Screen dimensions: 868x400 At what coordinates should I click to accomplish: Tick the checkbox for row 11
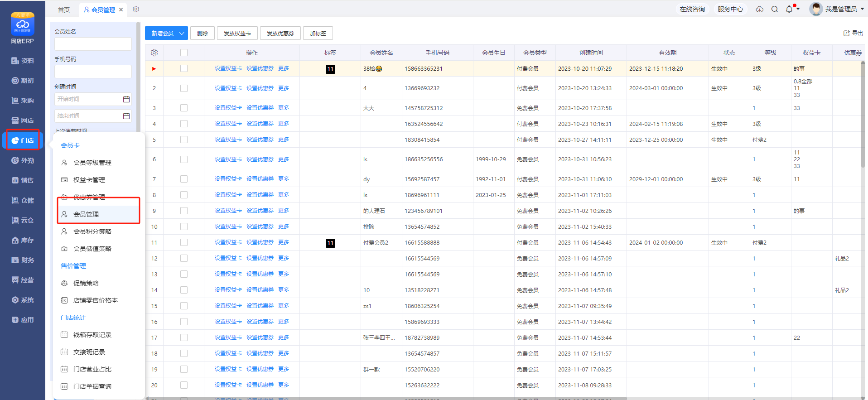(184, 243)
